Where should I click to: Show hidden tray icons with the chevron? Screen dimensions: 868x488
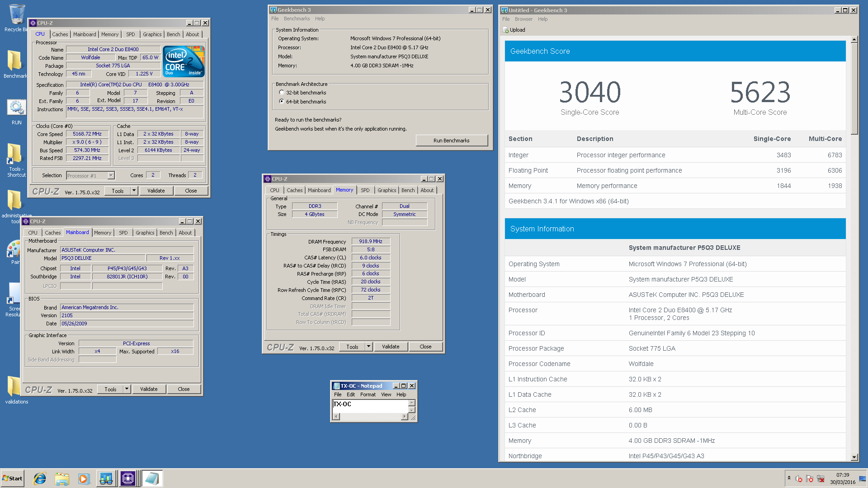[x=789, y=478]
